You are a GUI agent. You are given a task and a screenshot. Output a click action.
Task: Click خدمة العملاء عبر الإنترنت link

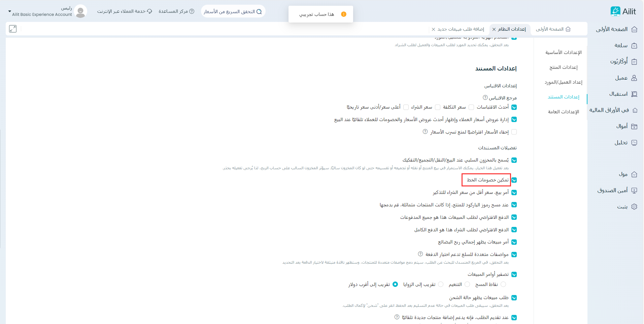(x=125, y=11)
